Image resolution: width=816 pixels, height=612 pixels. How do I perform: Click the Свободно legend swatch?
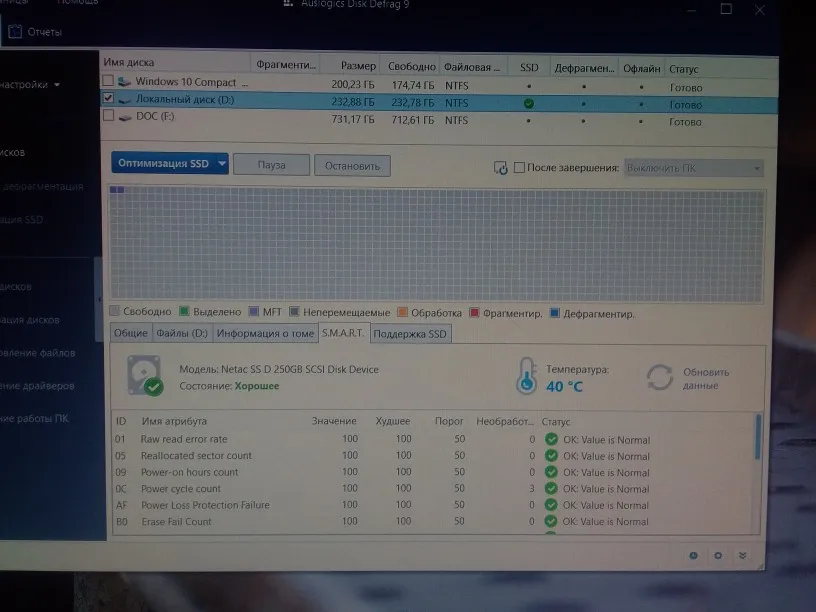[114, 311]
